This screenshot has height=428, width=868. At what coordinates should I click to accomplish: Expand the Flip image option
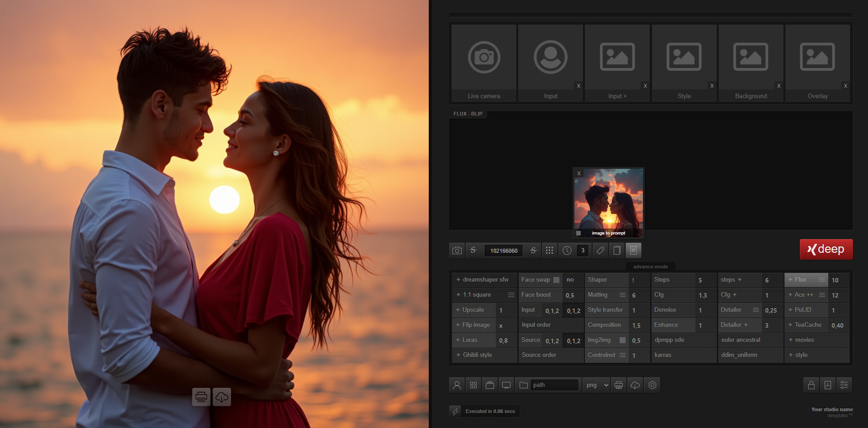[473, 325]
